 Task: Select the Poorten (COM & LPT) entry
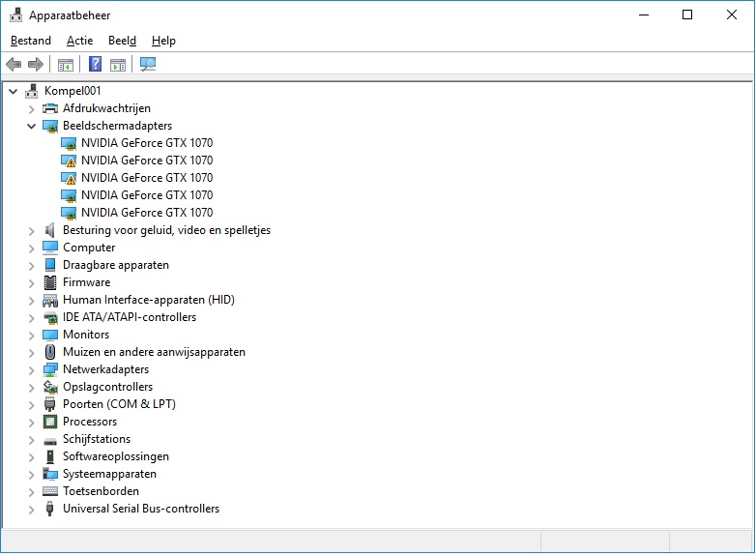[x=119, y=404]
